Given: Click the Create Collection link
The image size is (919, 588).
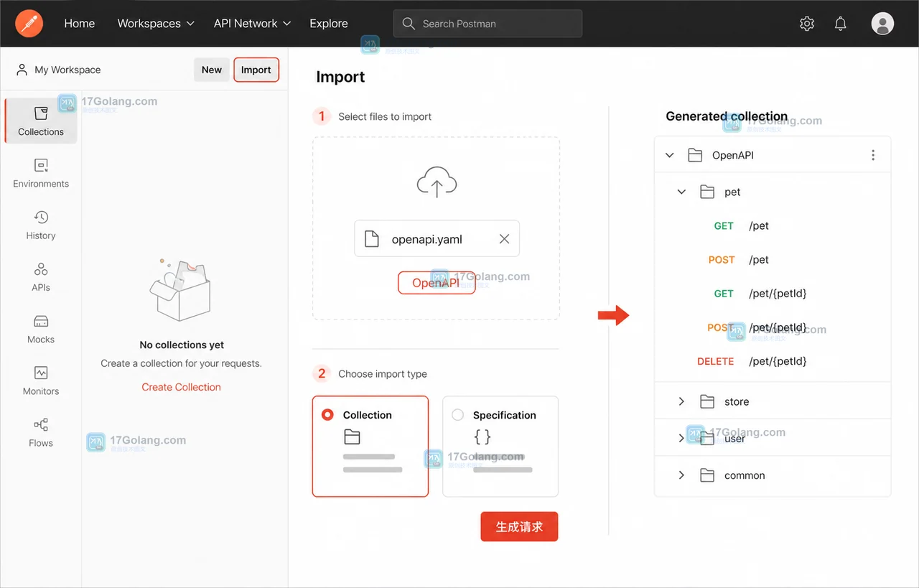Looking at the screenshot, I should pos(181,387).
